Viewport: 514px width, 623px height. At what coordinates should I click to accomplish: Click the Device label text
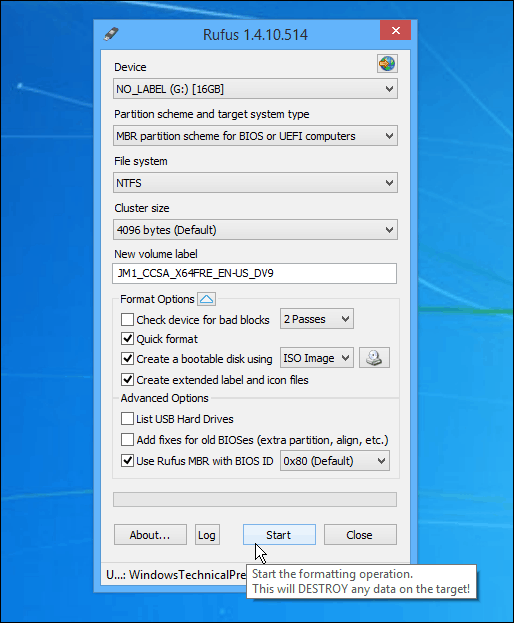tap(130, 67)
